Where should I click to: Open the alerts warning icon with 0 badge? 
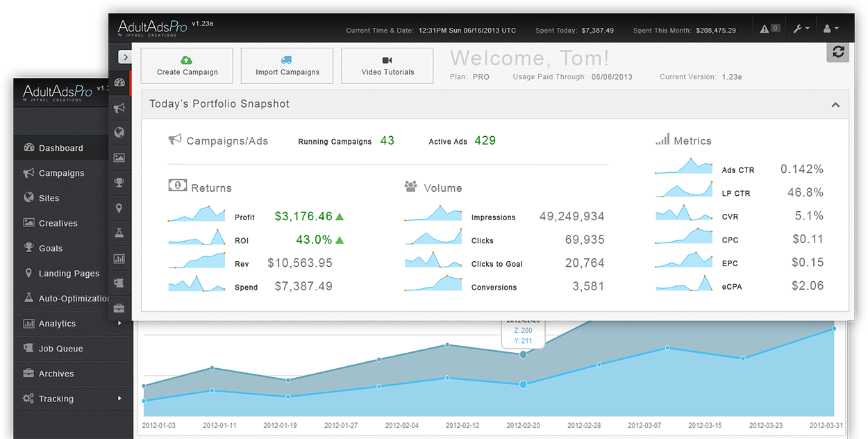pos(770,28)
